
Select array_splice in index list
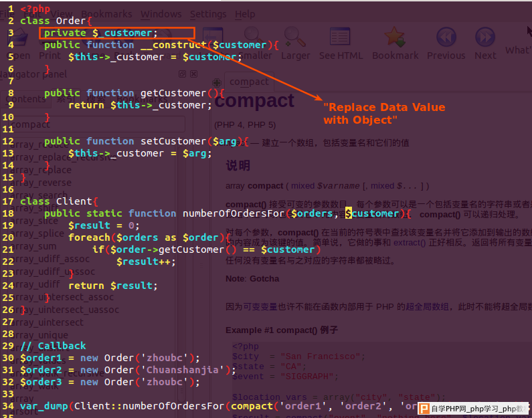click(x=37, y=233)
